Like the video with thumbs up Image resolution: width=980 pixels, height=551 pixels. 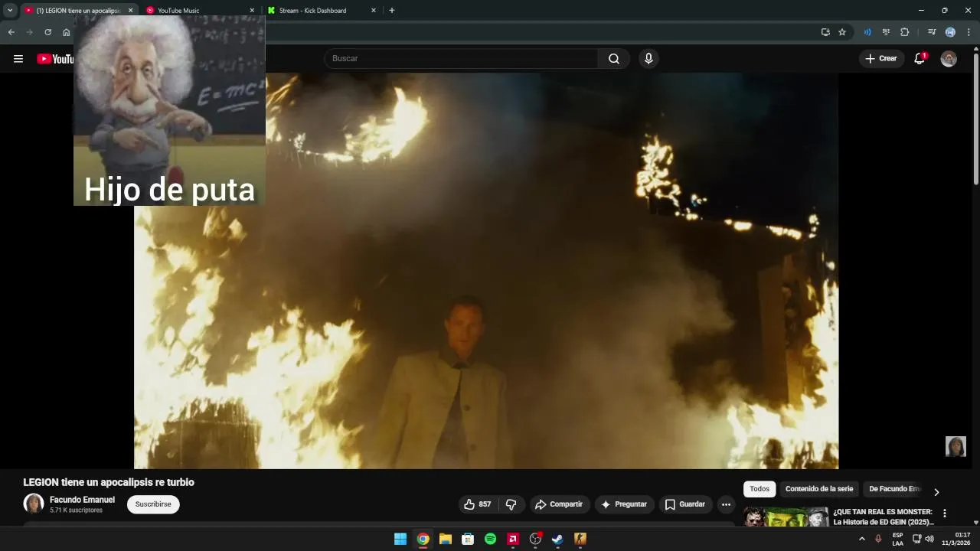tap(478, 504)
